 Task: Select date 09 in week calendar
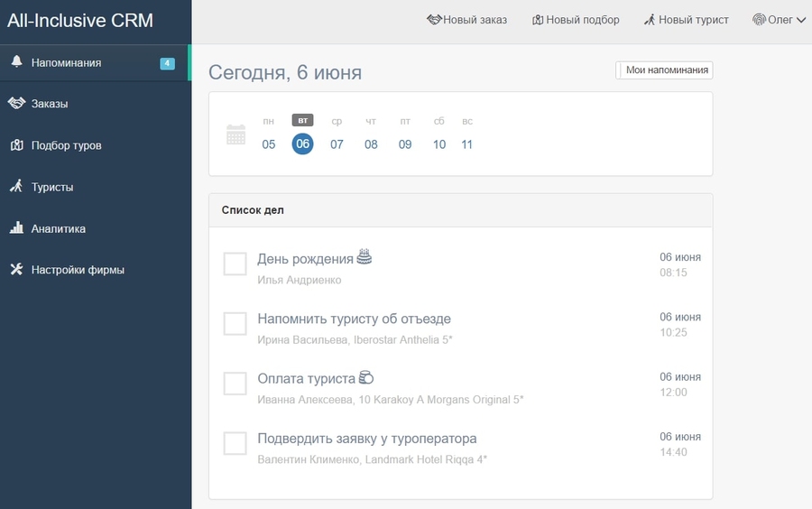405,144
